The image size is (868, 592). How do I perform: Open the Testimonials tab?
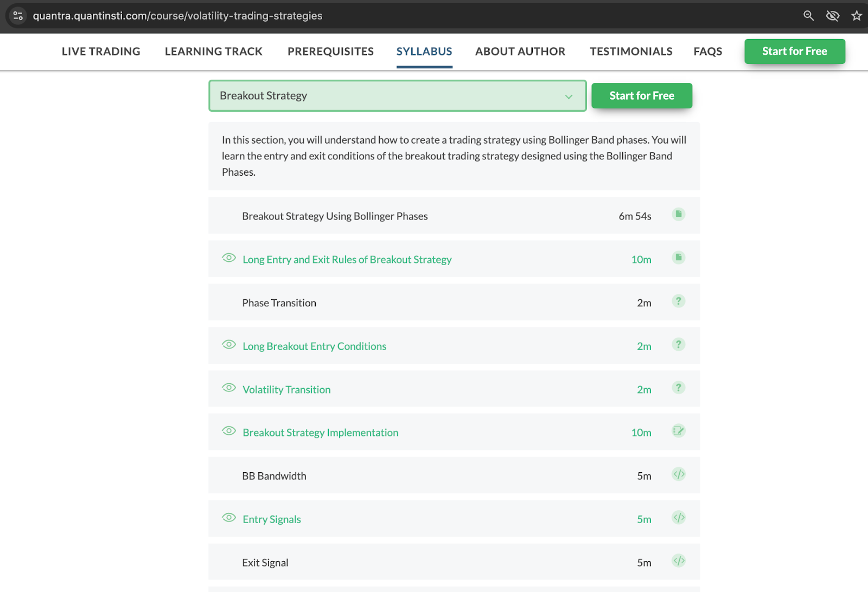coord(631,52)
